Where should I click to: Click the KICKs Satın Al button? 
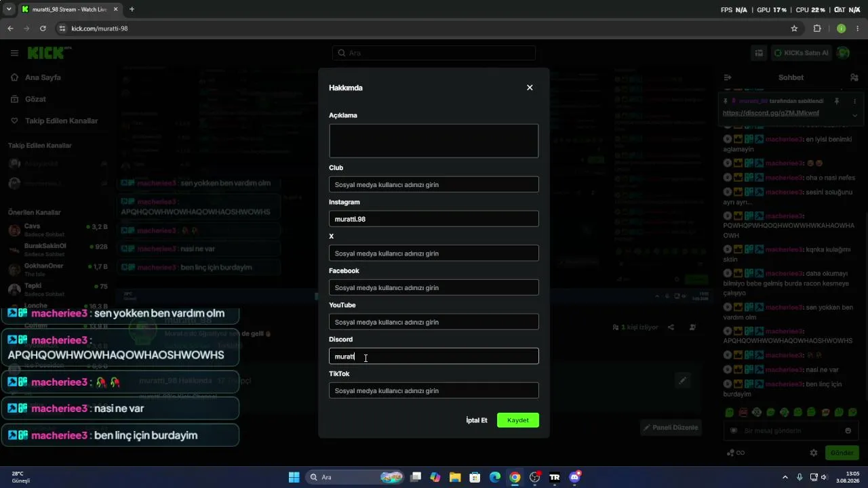click(x=801, y=53)
